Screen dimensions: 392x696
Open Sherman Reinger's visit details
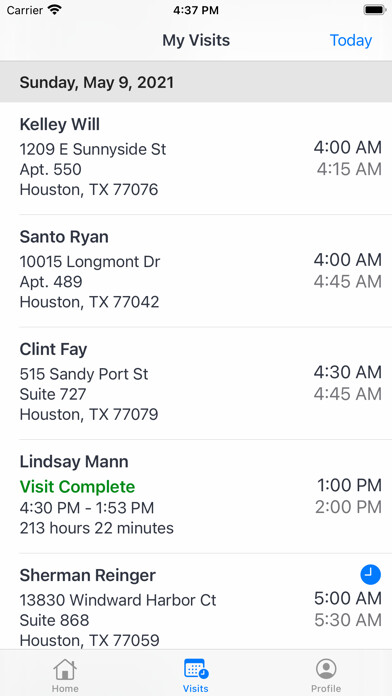pyautogui.click(x=196, y=601)
